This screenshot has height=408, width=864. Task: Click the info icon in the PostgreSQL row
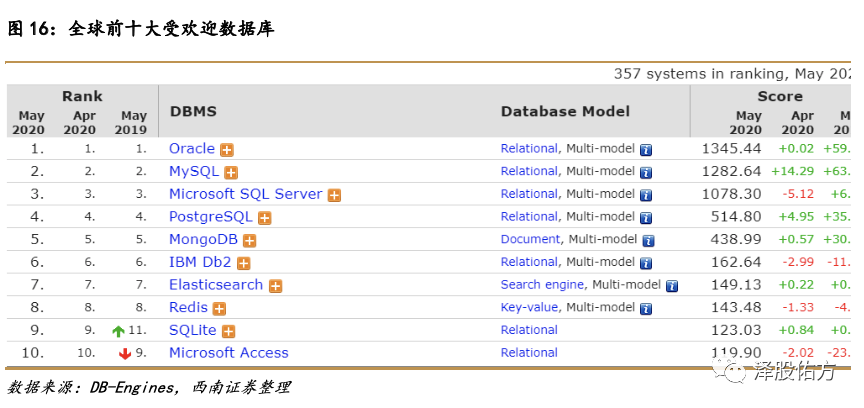(x=646, y=218)
